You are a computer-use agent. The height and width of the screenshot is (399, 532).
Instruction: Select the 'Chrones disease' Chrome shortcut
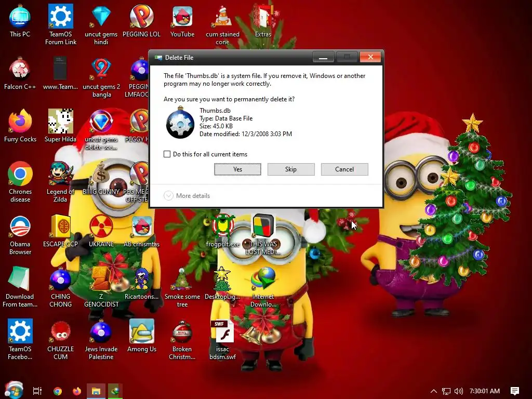click(20, 182)
